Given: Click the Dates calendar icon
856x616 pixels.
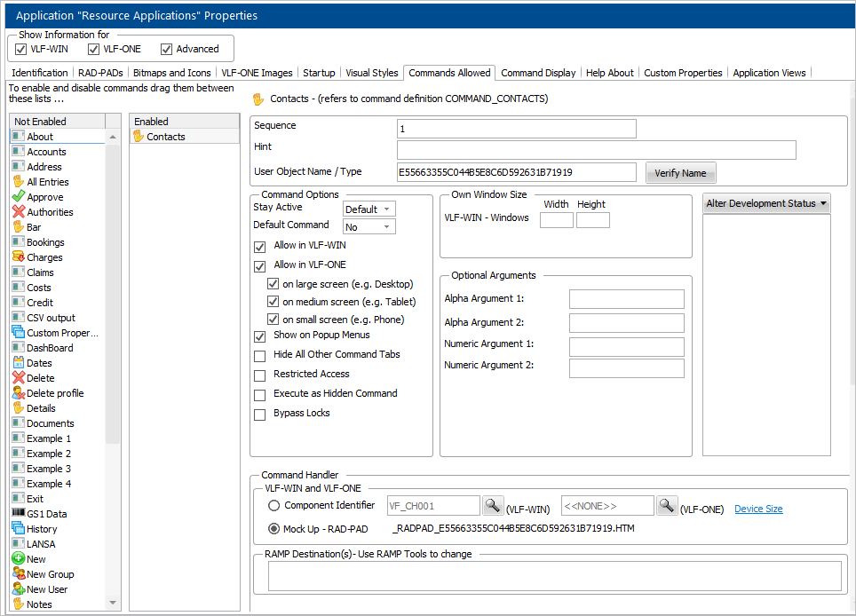Looking at the screenshot, I should 19,363.
